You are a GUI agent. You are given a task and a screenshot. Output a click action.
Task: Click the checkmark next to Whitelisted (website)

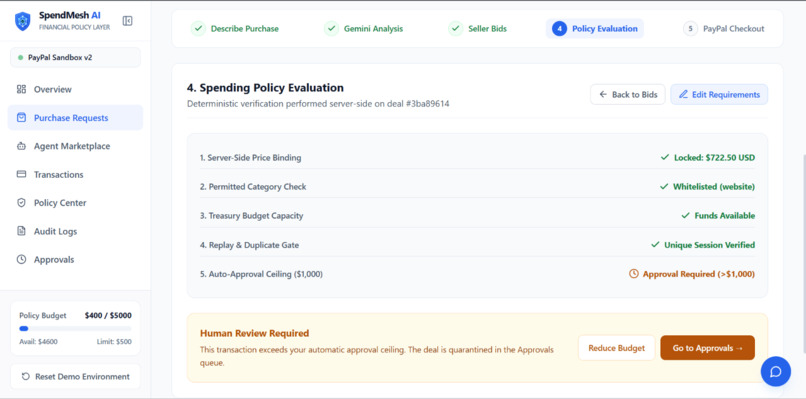pyautogui.click(x=664, y=187)
